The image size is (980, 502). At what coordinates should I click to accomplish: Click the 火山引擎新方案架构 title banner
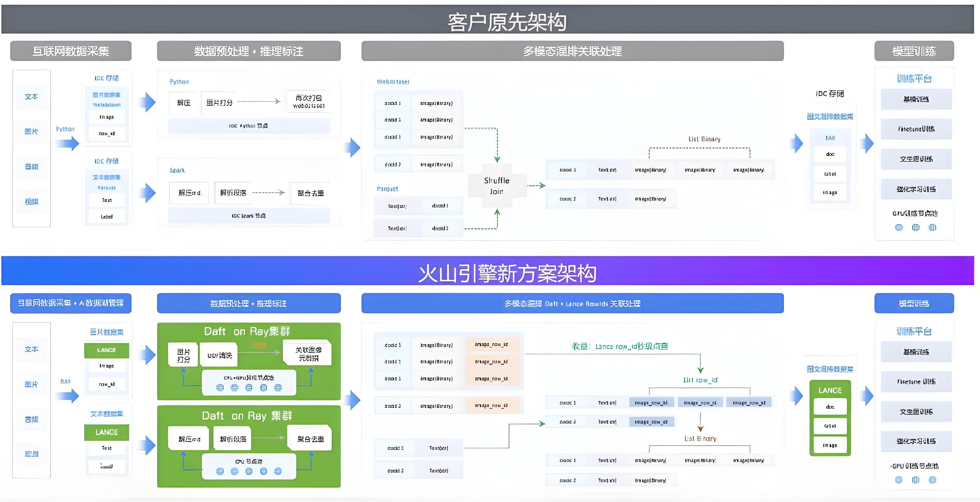[x=488, y=271]
